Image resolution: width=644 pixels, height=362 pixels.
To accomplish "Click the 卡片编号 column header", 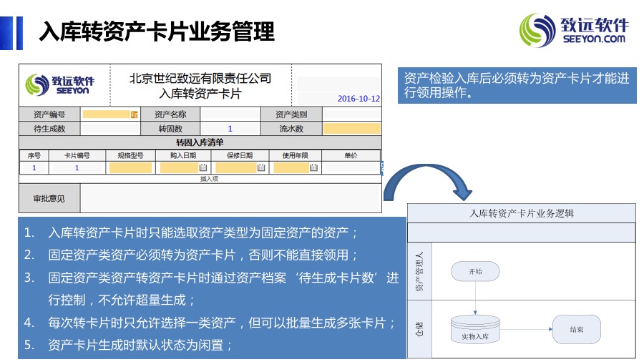I will tap(77, 155).
